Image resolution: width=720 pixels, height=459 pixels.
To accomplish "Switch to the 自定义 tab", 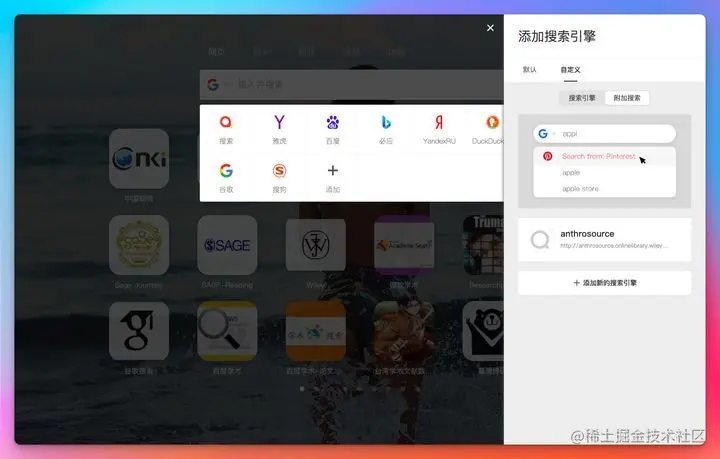I will click(x=570, y=69).
